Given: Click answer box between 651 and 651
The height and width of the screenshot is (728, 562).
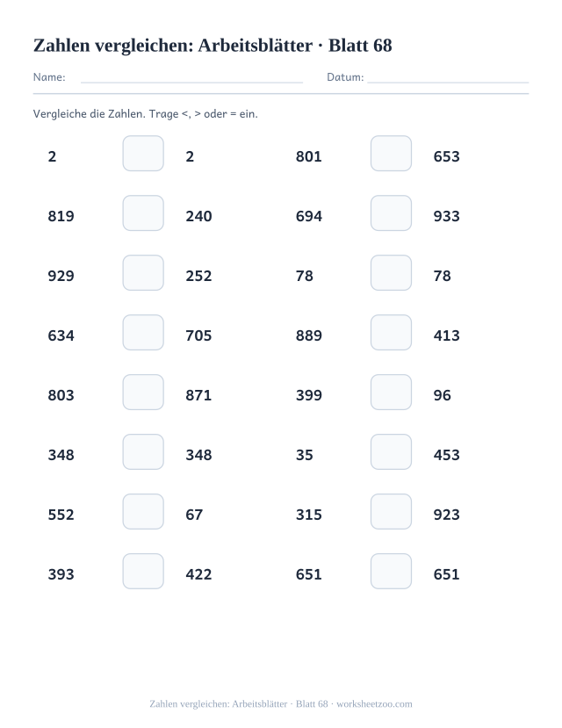Looking at the screenshot, I should point(391,571).
